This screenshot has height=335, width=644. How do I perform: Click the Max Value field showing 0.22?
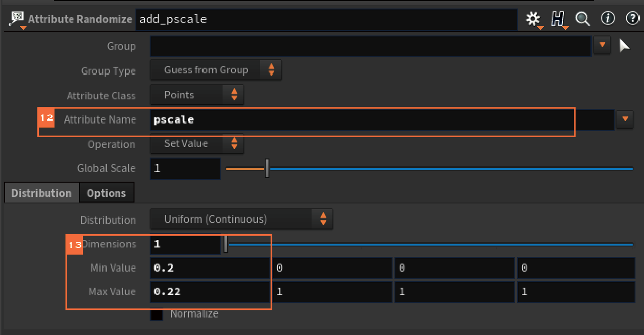pos(210,292)
